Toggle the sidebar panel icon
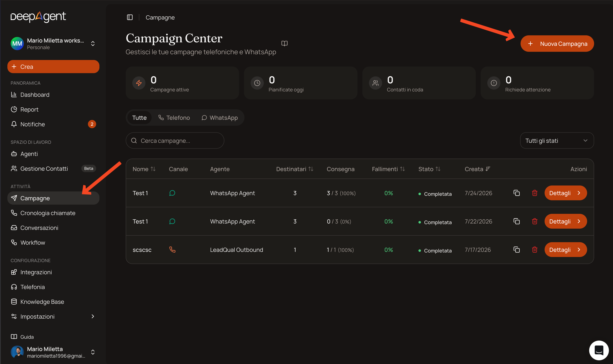Screen dimensions: 613x364 click(130, 17)
